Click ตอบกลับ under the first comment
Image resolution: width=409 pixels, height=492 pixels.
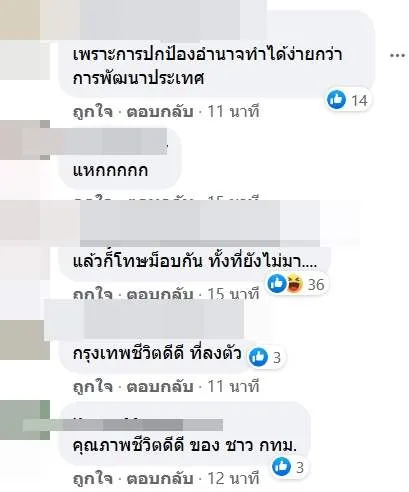coord(160,111)
